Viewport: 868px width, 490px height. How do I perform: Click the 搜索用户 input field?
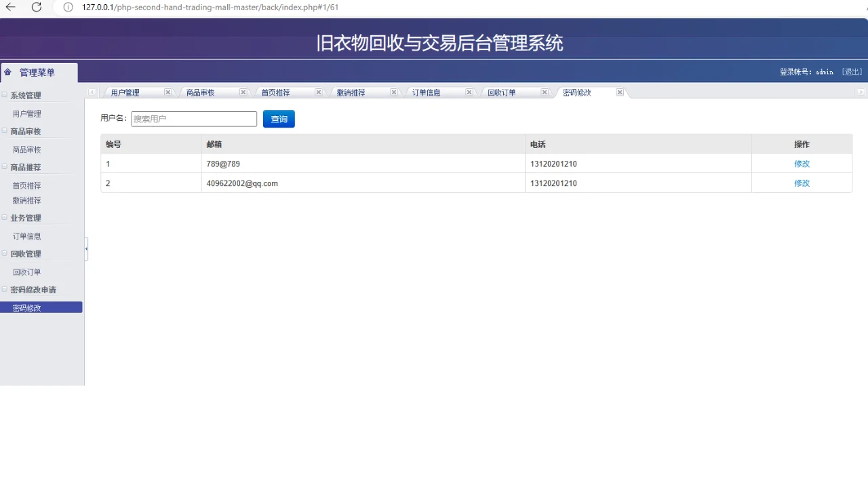tap(194, 118)
